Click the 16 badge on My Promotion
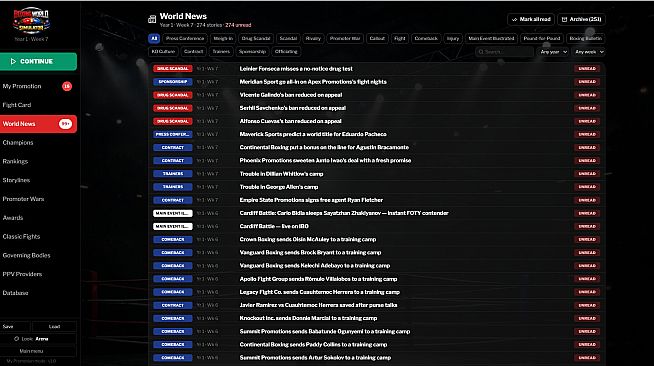Image resolution: width=654 pixels, height=366 pixels. point(67,86)
